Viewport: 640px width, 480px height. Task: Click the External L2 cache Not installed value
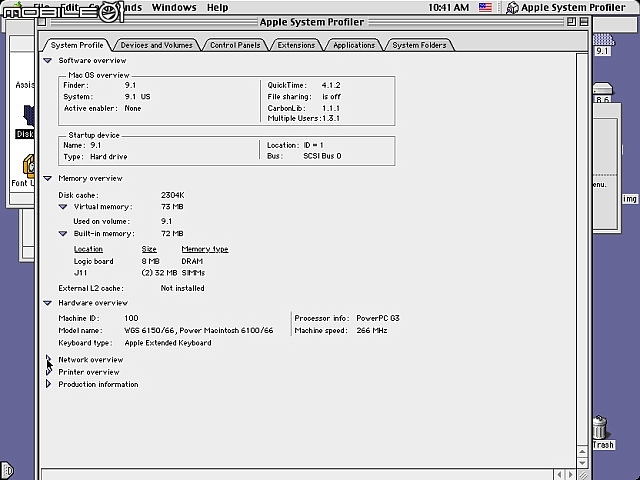coord(182,288)
